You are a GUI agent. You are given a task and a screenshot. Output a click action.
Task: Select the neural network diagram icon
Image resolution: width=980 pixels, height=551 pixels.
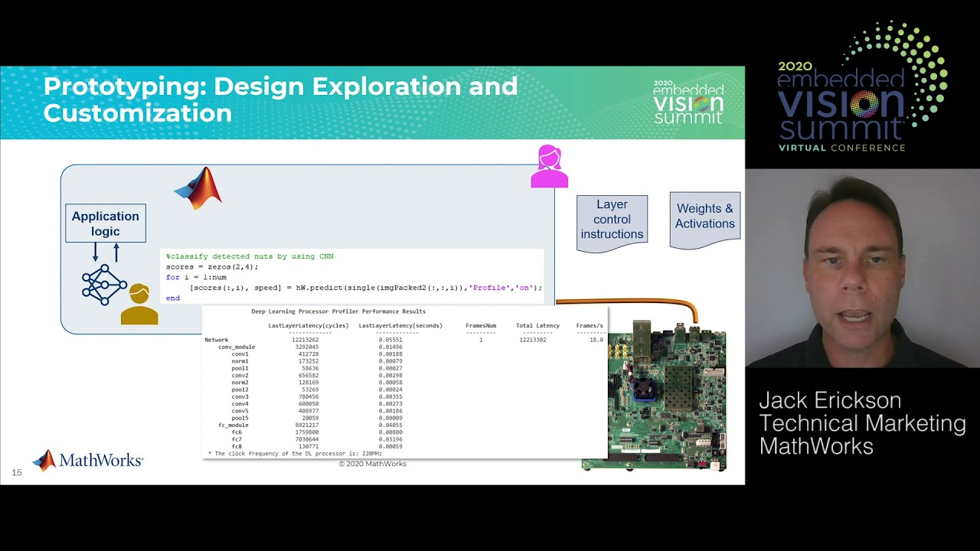[104, 285]
